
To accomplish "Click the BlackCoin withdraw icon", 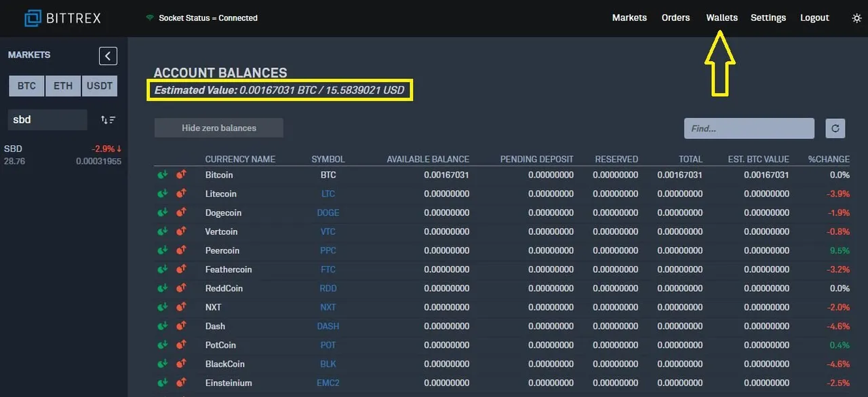I will tap(181, 364).
